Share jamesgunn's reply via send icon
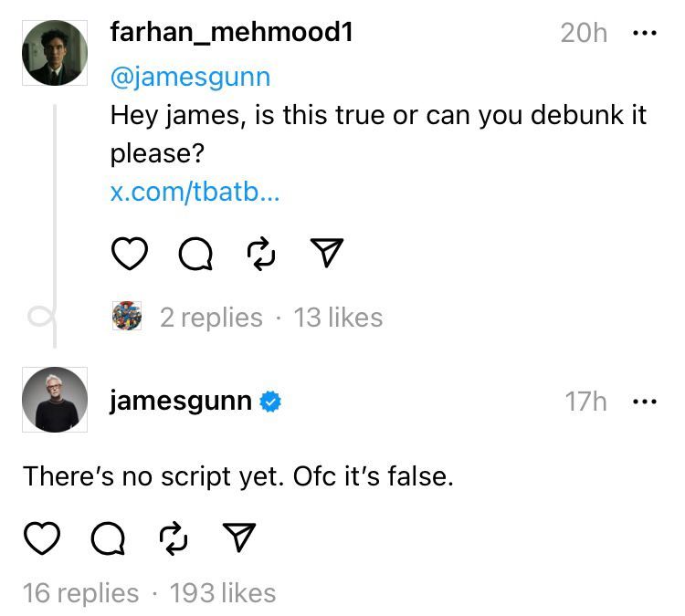The width and height of the screenshot is (685, 616). pyautogui.click(x=239, y=539)
